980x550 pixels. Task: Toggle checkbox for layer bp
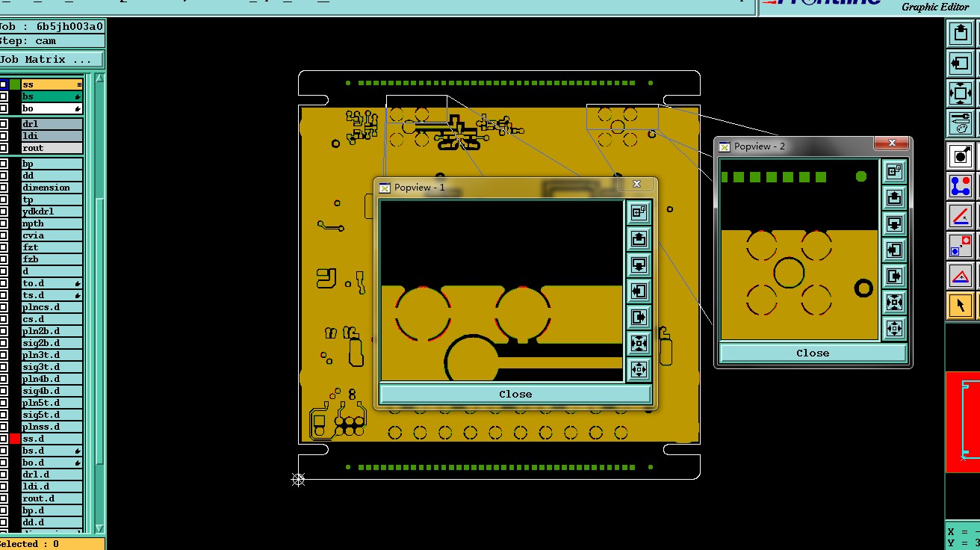point(4,164)
